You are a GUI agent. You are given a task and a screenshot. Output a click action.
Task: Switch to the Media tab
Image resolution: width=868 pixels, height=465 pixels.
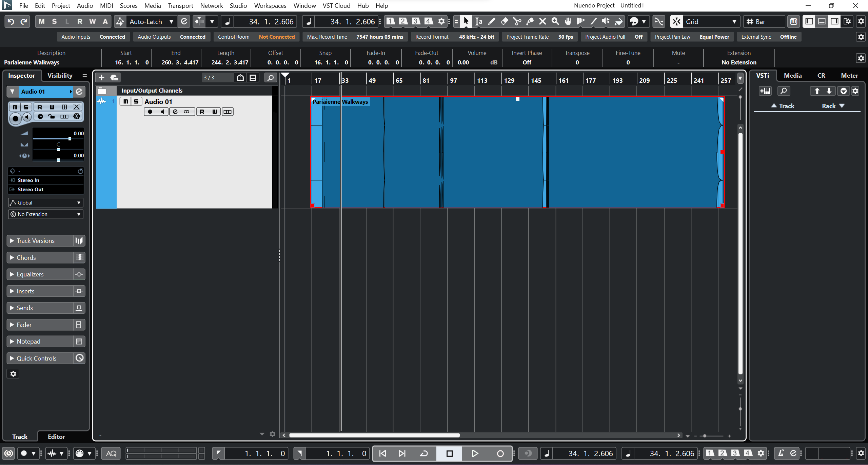click(792, 76)
